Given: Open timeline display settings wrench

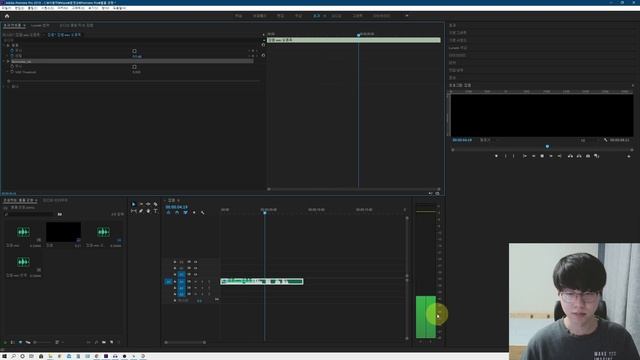Looking at the screenshot, I should pyautogui.click(x=202, y=213).
